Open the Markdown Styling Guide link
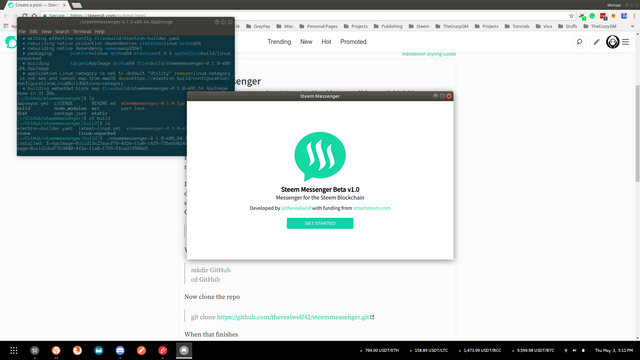Screen dimensions: 640x360 pyautogui.click(x=429, y=54)
